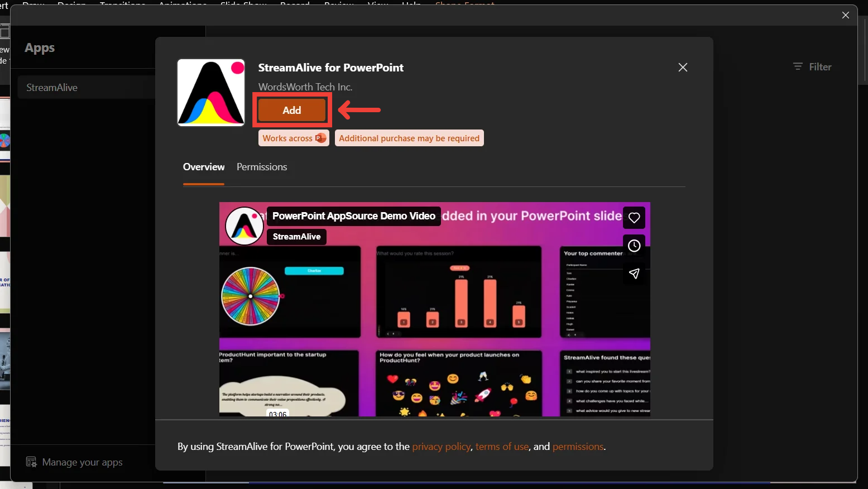Viewport: 868px width, 489px height.
Task: Switch to the Permissions tab
Action: click(262, 167)
